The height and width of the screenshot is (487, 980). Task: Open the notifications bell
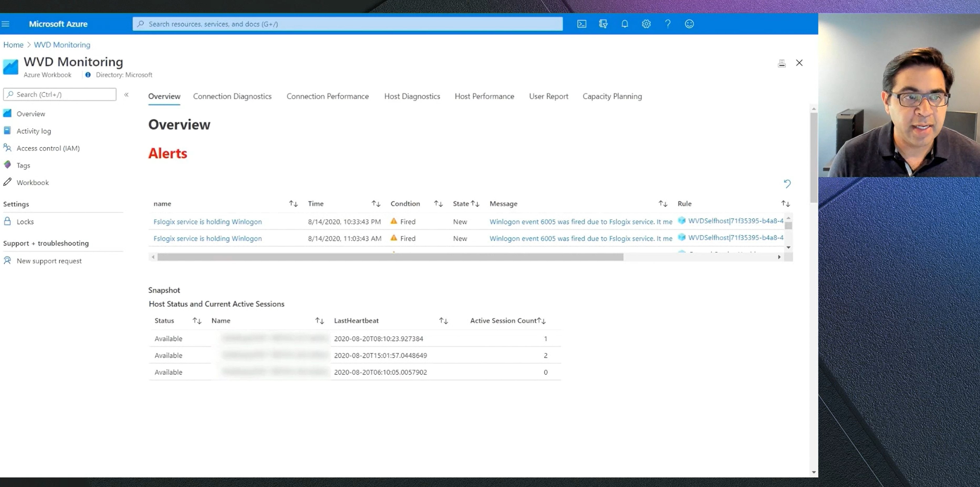(x=625, y=24)
